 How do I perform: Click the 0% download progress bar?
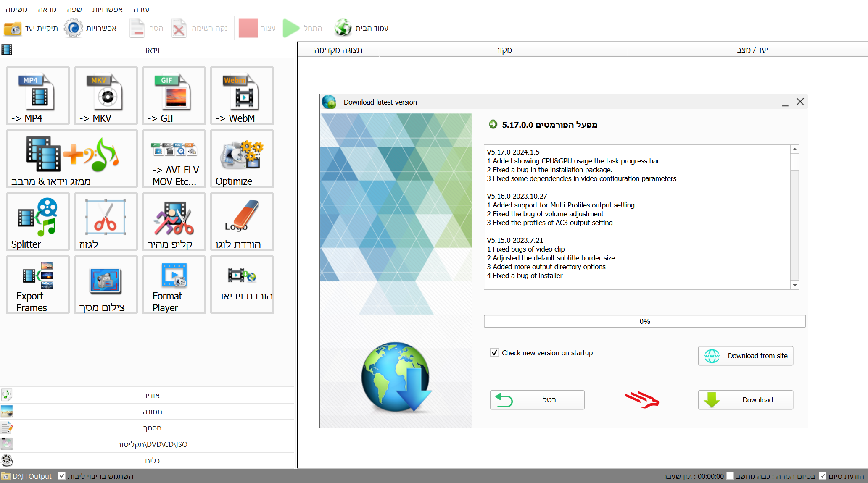pos(644,321)
